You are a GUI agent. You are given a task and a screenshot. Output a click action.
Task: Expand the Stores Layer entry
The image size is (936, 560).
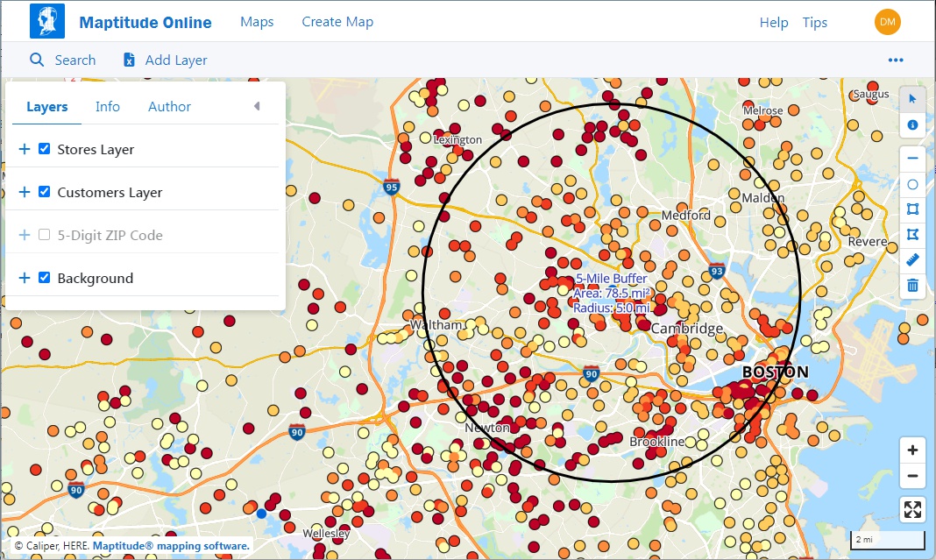(24, 149)
